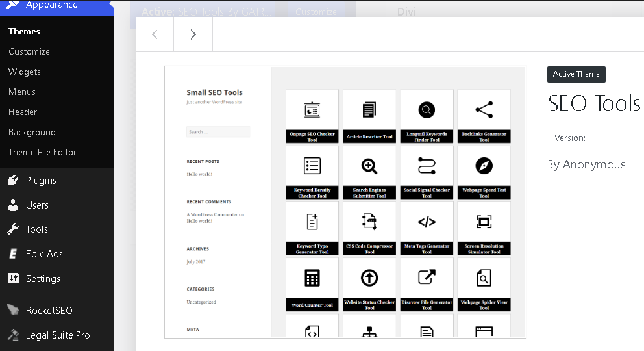Click the Hello world! recent post
Image resolution: width=644 pixels, height=351 pixels.
point(199,174)
